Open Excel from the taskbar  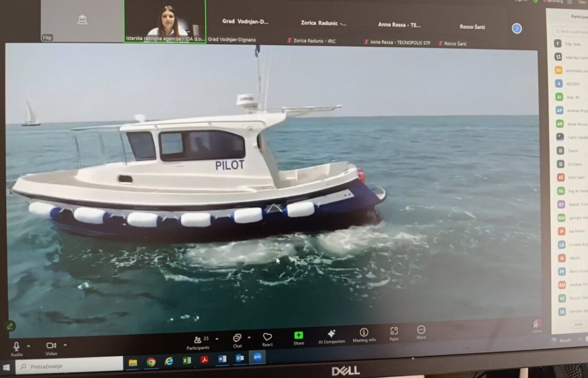pyautogui.click(x=187, y=360)
